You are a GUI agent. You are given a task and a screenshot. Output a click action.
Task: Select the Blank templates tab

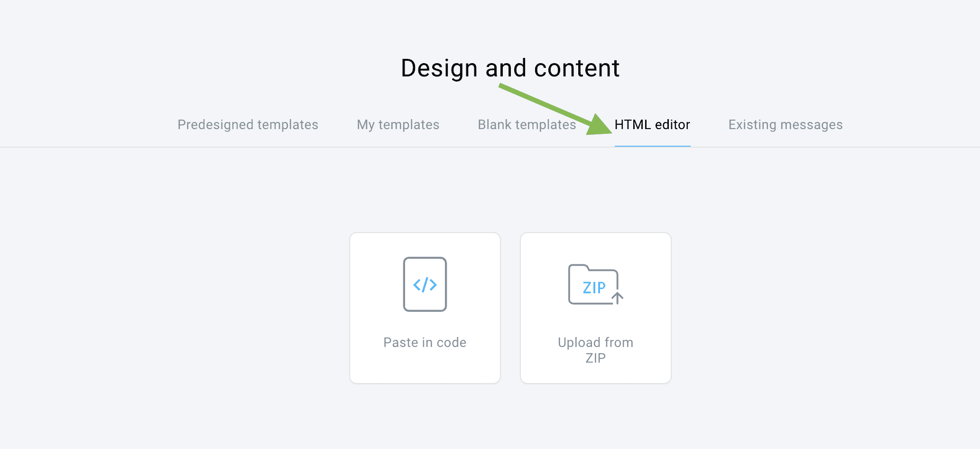coord(527,125)
